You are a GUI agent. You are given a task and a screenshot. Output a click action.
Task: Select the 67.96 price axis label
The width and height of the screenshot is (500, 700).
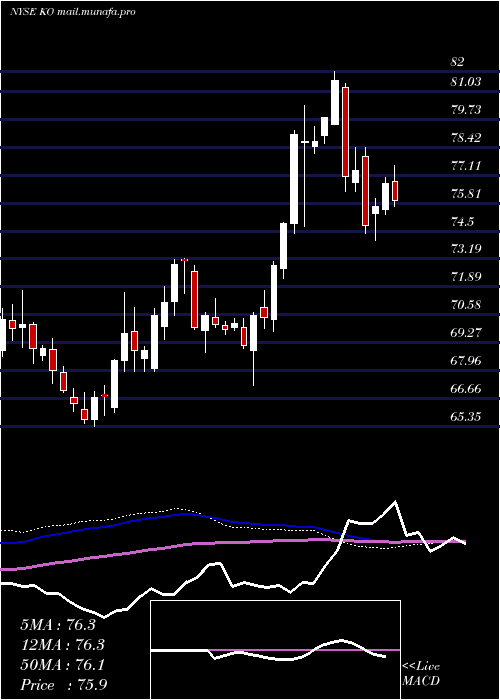tap(467, 361)
